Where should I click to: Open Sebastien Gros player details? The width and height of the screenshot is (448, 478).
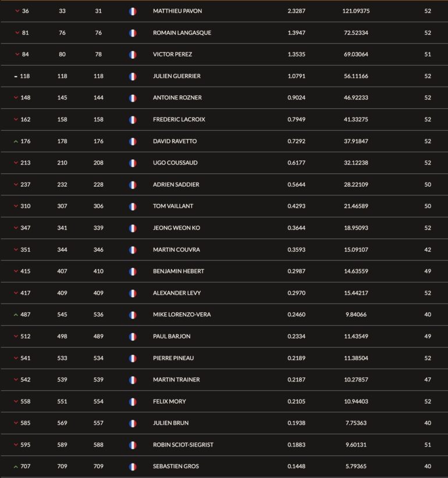click(x=176, y=466)
